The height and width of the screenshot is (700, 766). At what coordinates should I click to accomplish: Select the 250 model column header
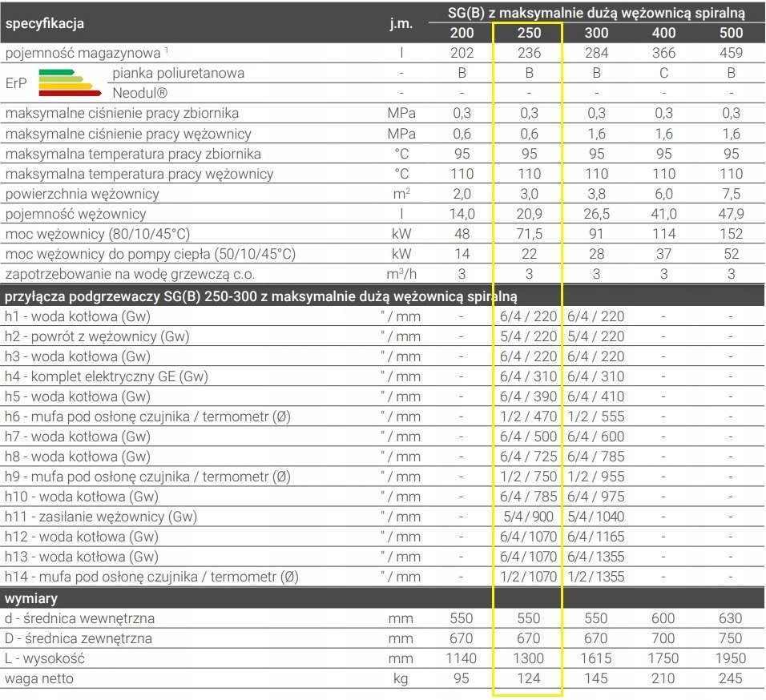[x=529, y=33]
